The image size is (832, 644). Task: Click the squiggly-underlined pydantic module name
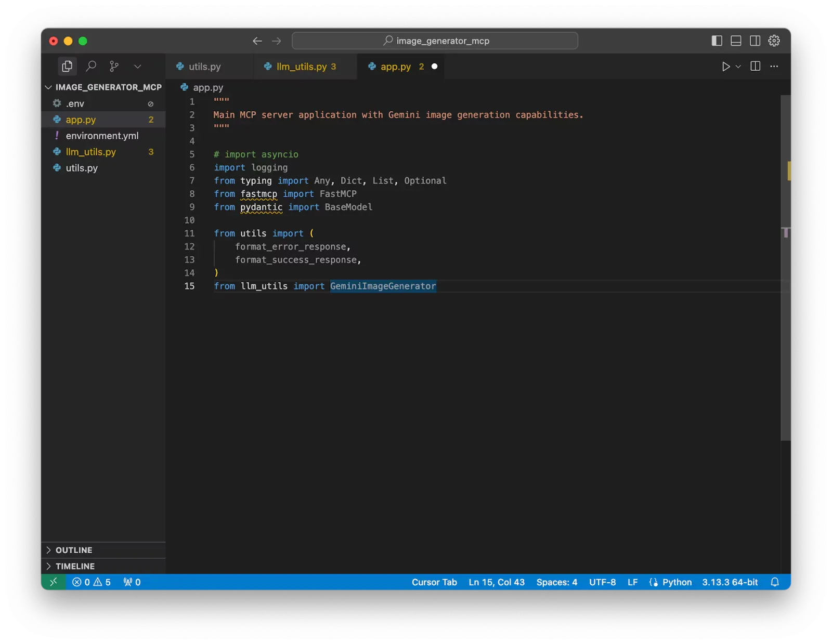(x=261, y=207)
